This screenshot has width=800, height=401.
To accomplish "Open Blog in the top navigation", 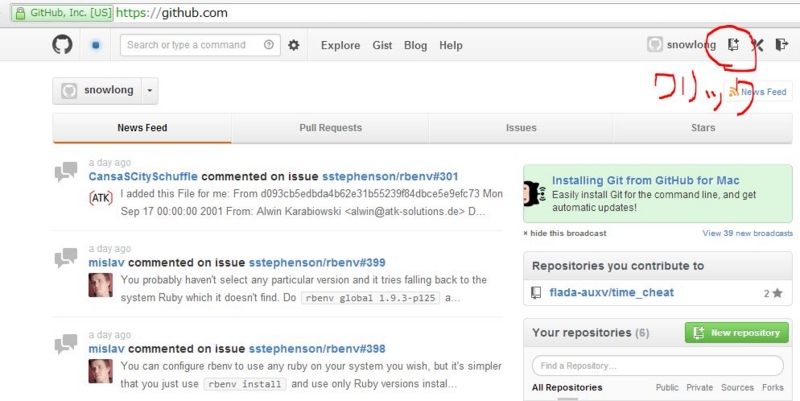I will 415,45.
